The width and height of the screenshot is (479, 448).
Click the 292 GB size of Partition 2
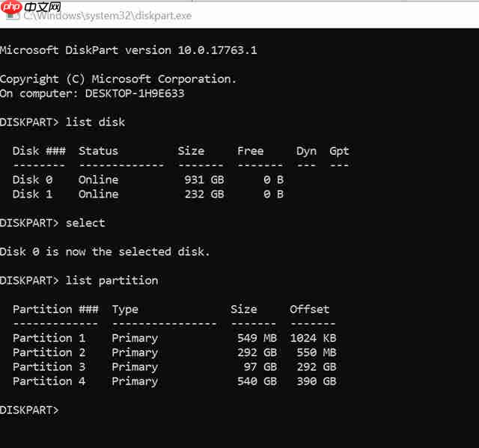[x=257, y=352]
